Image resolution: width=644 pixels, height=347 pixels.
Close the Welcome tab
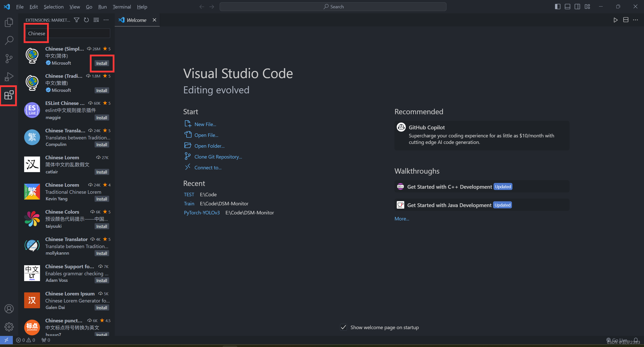pos(154,20)
